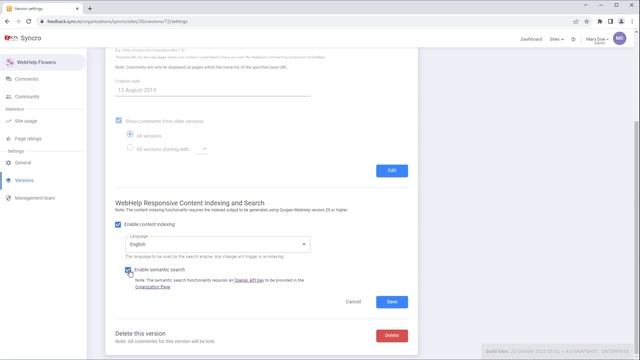
Task: Click the red Delete button
Action: pos(392,336)
